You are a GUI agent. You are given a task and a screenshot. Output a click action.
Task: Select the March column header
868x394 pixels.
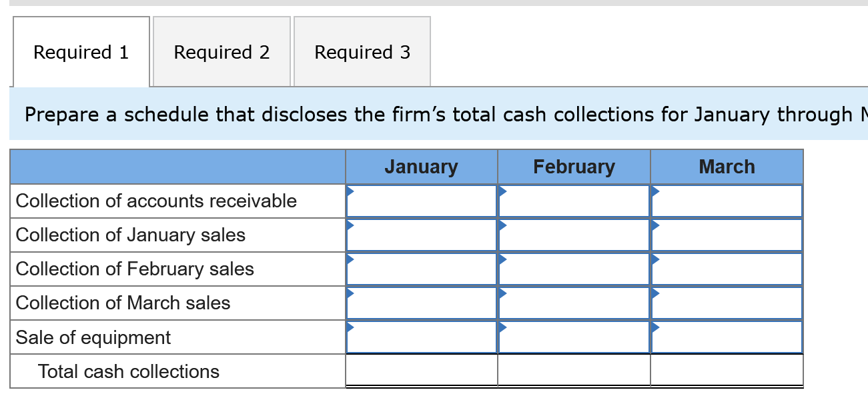click(726, 167)
